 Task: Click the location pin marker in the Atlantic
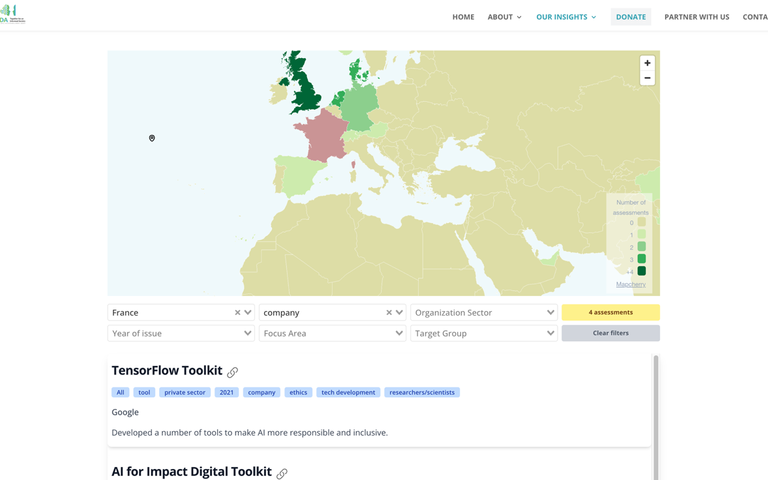point(152,138)
